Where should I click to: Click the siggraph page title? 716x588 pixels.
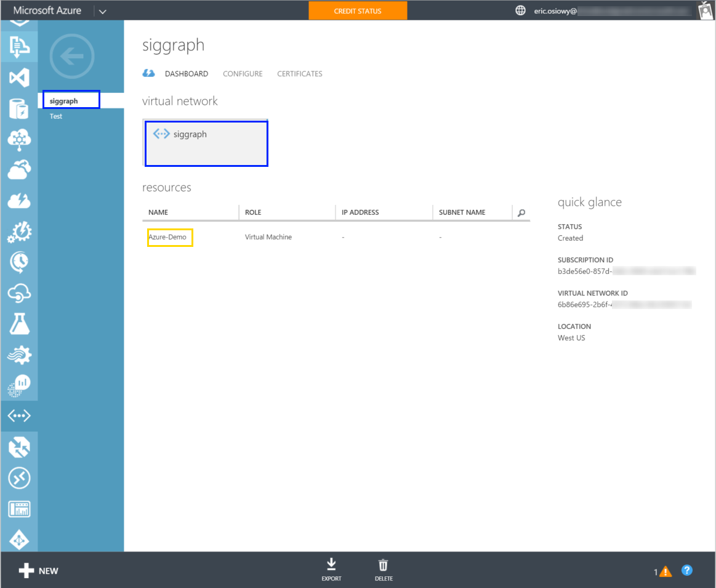click(174, 45)
